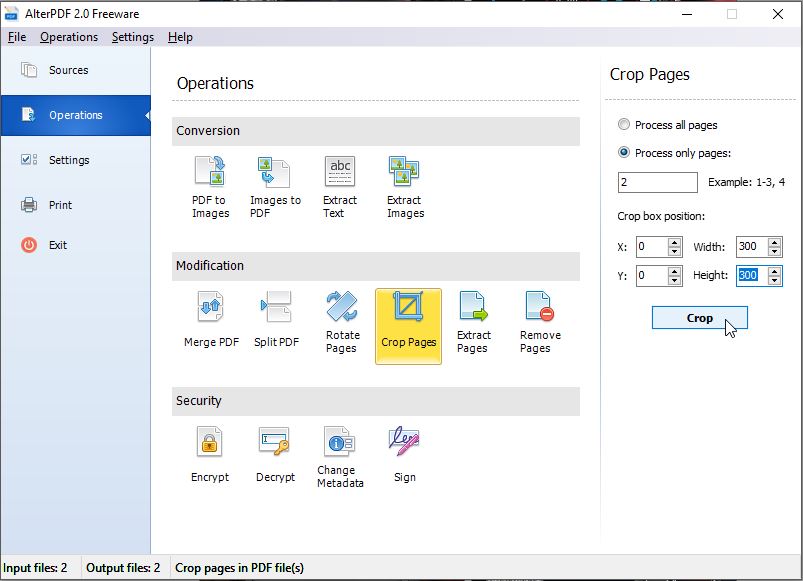
Task: Open the Print sidebar section
Action: point(76,205)
